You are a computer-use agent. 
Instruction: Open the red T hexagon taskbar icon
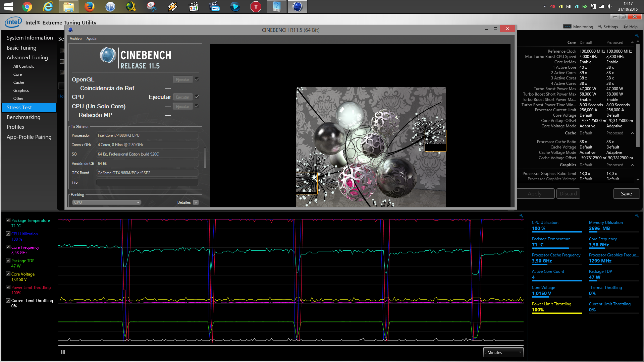tap(256, 6)
